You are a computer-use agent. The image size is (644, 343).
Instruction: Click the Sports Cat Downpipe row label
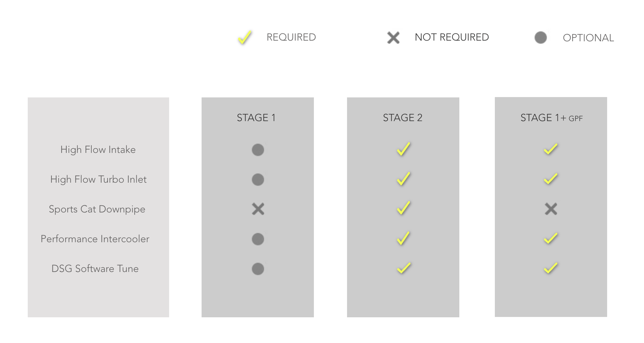97,209
